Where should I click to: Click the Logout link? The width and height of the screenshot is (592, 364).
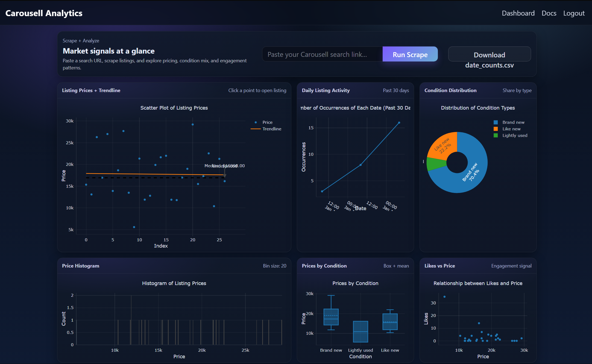click(x=574, y=13)
